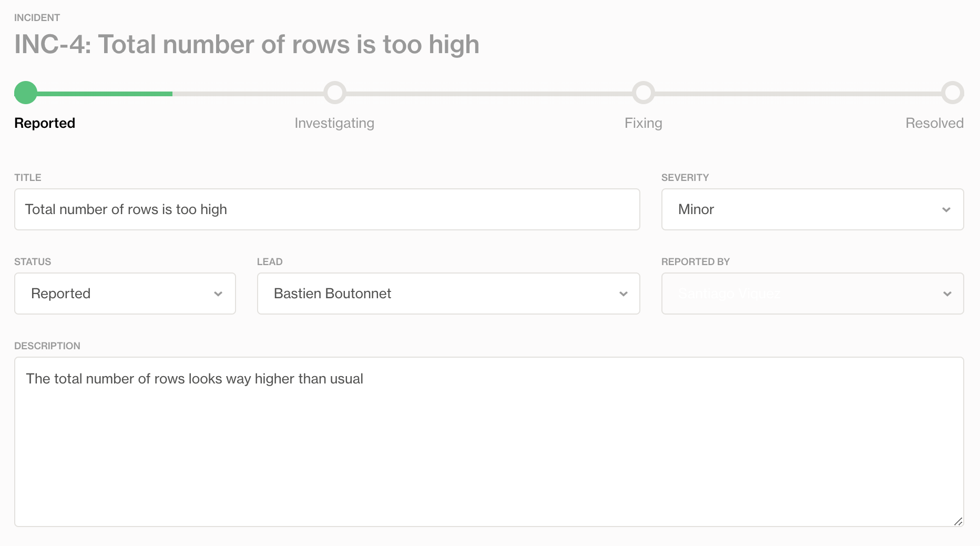Click the Status dropdown chevron icon
Image resolution: width=980 pixels, height=546 pixels.
(218, 294)
